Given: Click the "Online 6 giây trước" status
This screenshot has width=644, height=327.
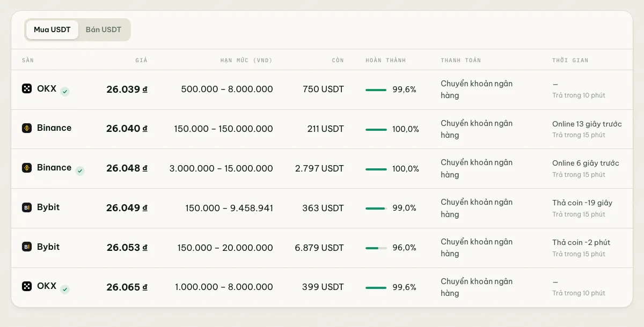Looking at the screenshot, I should (586, 163).
